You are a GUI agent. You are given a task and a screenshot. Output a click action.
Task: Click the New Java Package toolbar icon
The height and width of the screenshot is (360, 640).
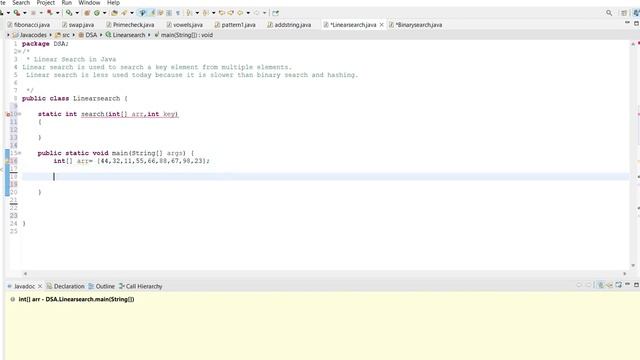[x=87, y=13]
